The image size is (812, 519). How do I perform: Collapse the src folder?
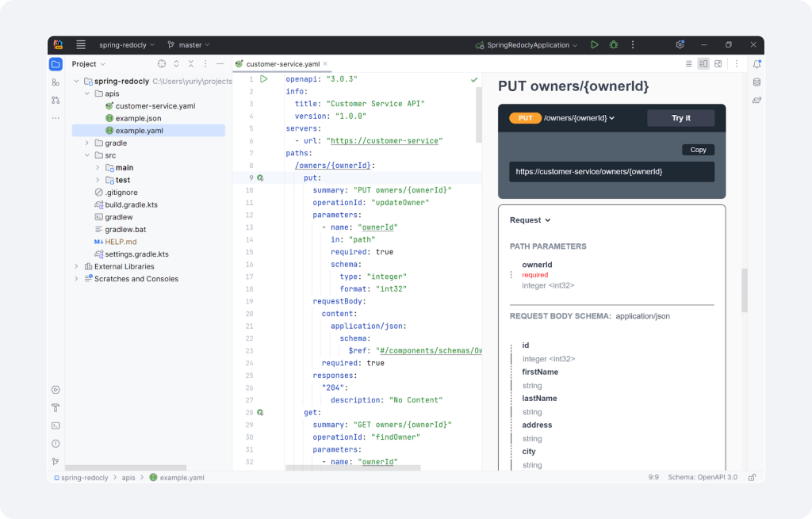(x=87, y=155)
